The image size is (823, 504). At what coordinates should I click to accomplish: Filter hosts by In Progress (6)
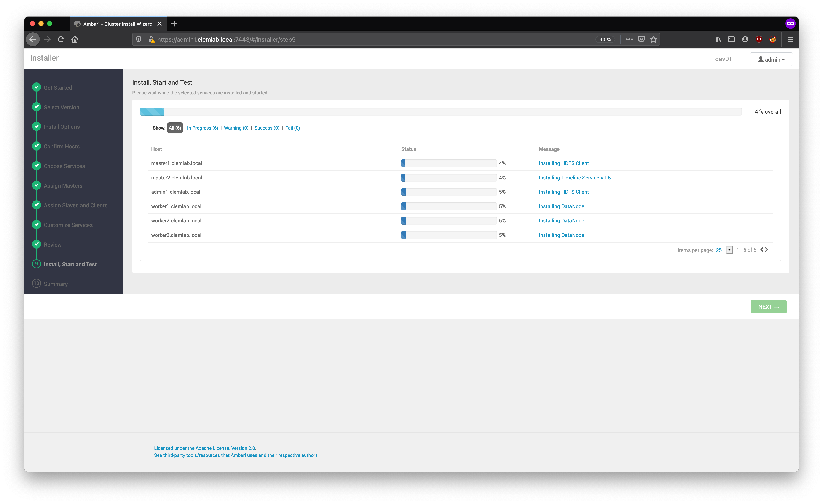click(x=203, y=128)
